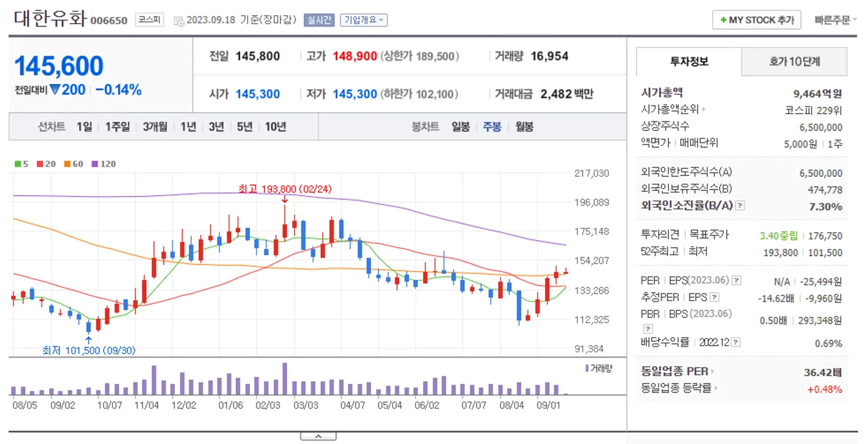Click the 최저 101,500 (09/30) chart marker
Screen dimensions: 868x444
pyautogui.click(x=89, y=350)
